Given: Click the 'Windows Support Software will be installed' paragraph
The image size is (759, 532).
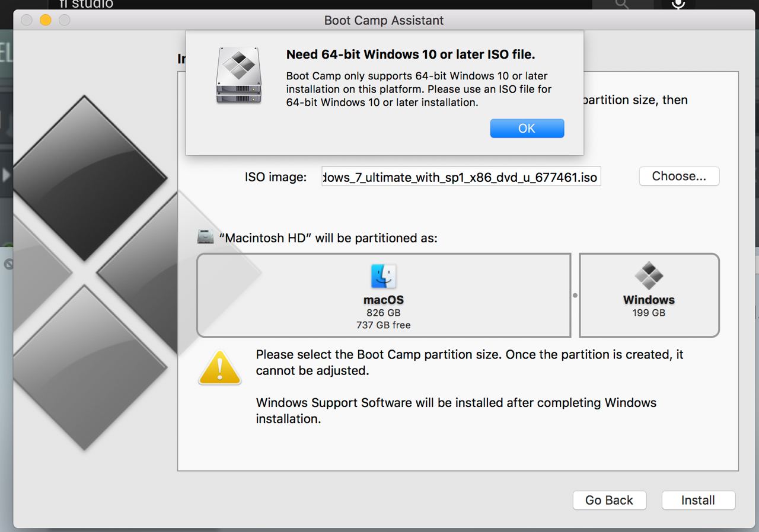Looking at the screenshot, I should [x=456, y=411].
